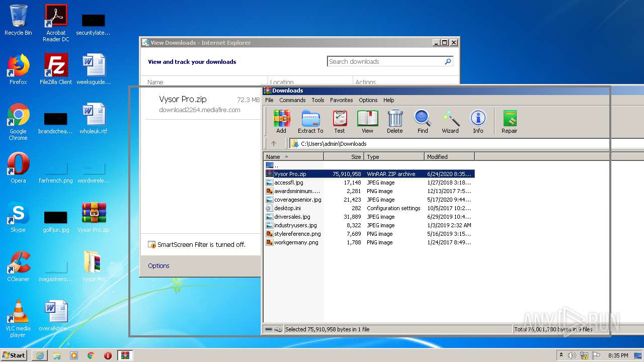Select Vysor Pro folder on desktop
Screen dimensions: 644x362
click(x=94, y=266)
